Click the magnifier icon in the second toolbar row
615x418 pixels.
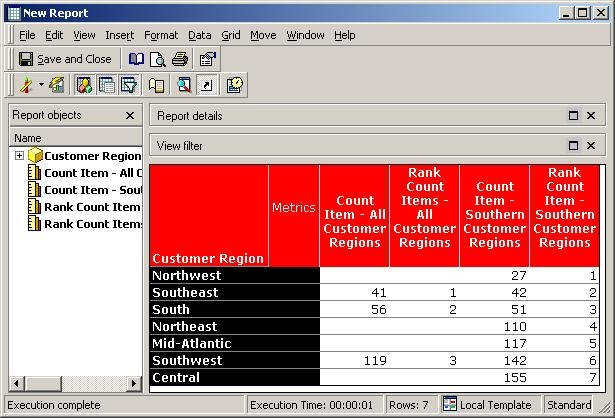[x=184, y=86]
